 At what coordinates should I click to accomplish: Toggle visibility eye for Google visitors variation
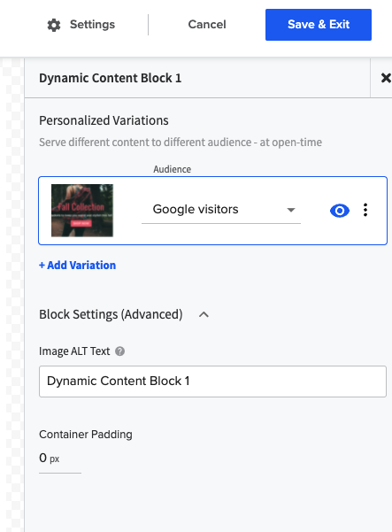(340, 211)
